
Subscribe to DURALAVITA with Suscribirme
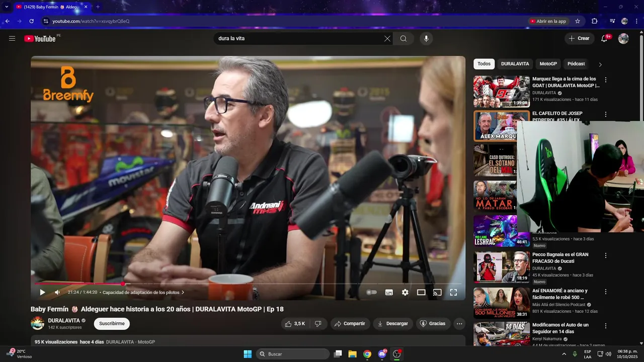point(112,324)
